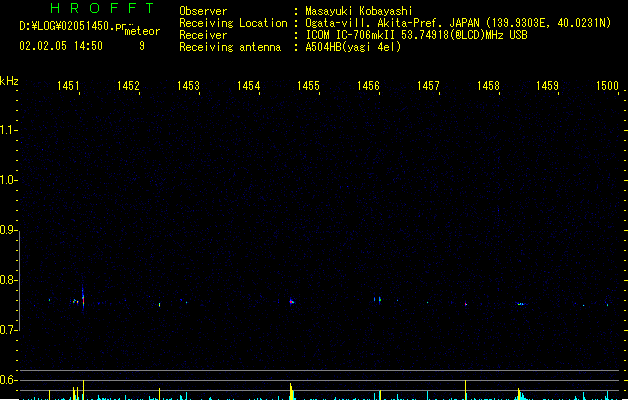Image resolution: width=629 pixels, height=400 pixels.
Task: Click the 1453 time axis marker
Action: click(x=189, y=85)
